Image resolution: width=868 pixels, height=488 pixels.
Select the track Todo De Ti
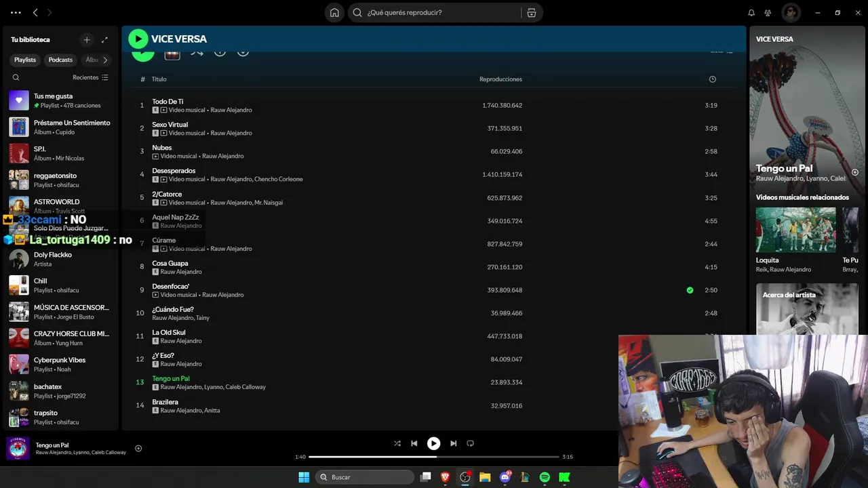pyautogui.click(x=167, y=102)
